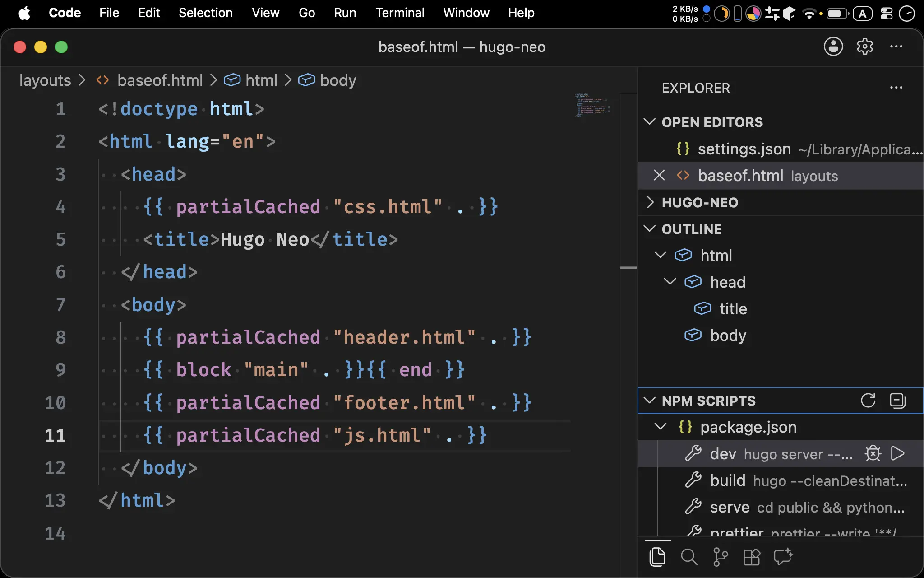924x578 pixels.
Task: Click the body symbol icon in breadcrumb
Action: click(x=306, y=80)
